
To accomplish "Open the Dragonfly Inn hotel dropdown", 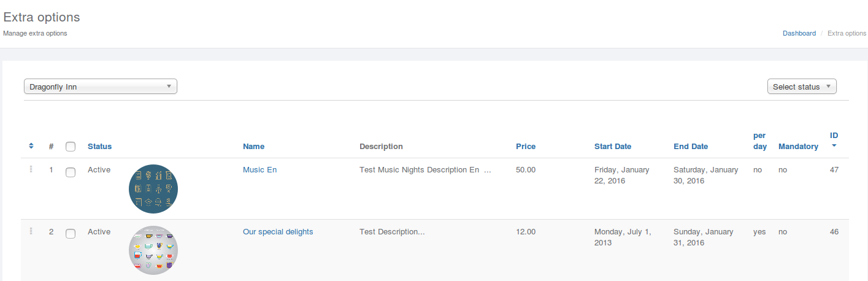I will click(x=101, y=87).
